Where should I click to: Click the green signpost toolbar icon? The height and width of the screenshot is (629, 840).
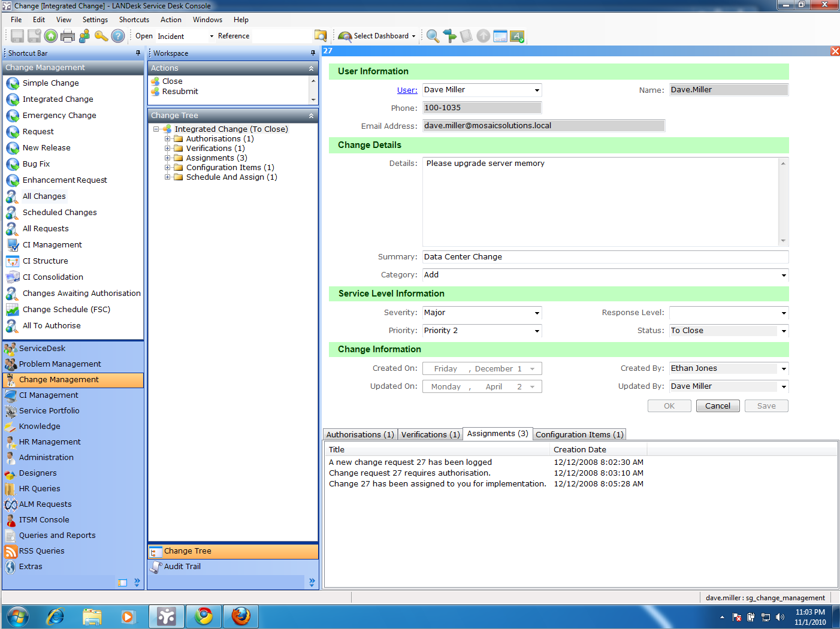tap(449, 36)
